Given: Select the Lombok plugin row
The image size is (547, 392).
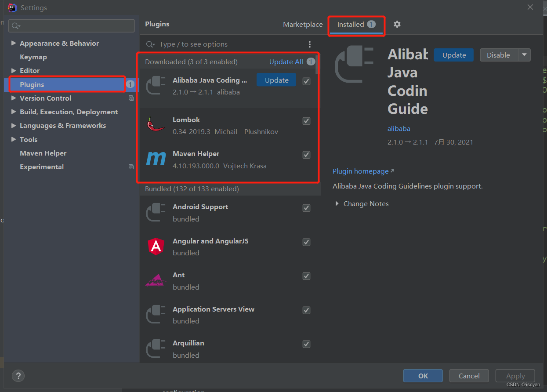Looking at the screenshot, I should point(230,126).
